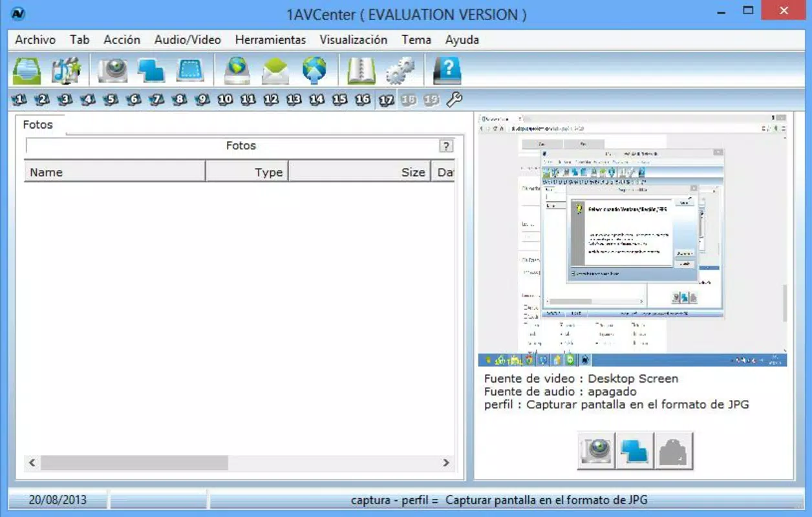
Task: Click the 1AVCenter app icon in the title bar
Action: pyautogui.click(x=18, y=13)
